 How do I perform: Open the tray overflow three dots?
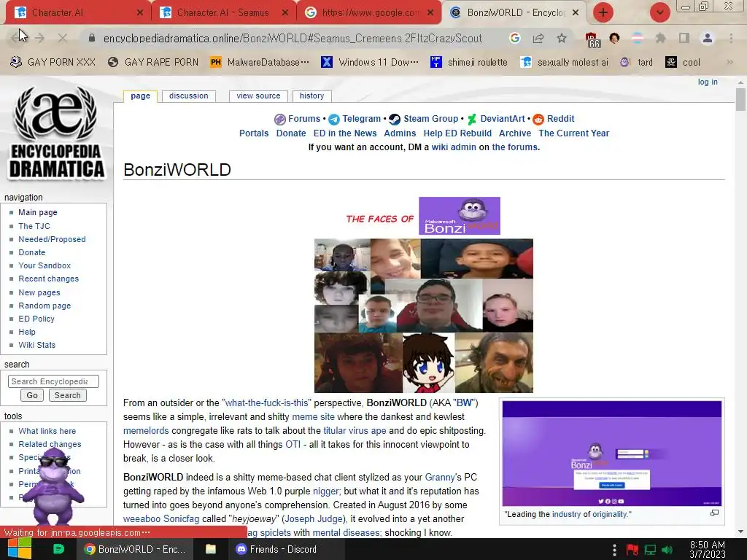tap(614, 550)
